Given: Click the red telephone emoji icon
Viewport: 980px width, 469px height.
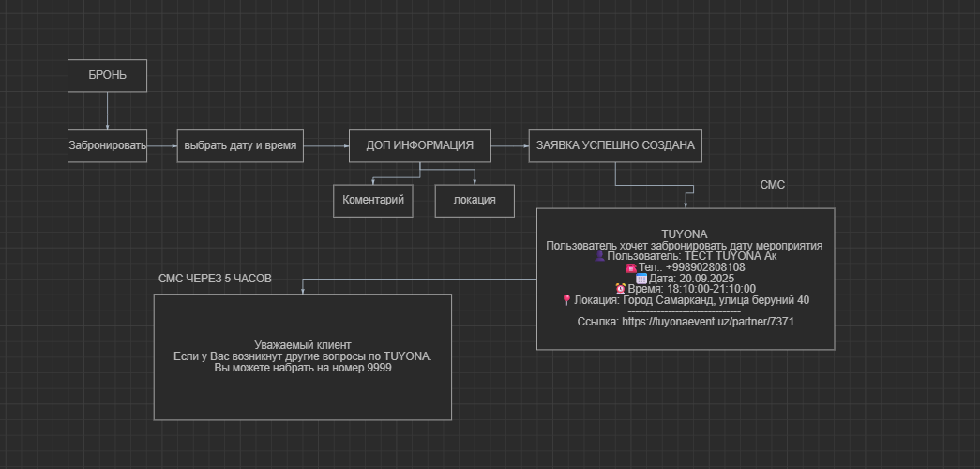Looking at the screenshot, I should point(630,267).
